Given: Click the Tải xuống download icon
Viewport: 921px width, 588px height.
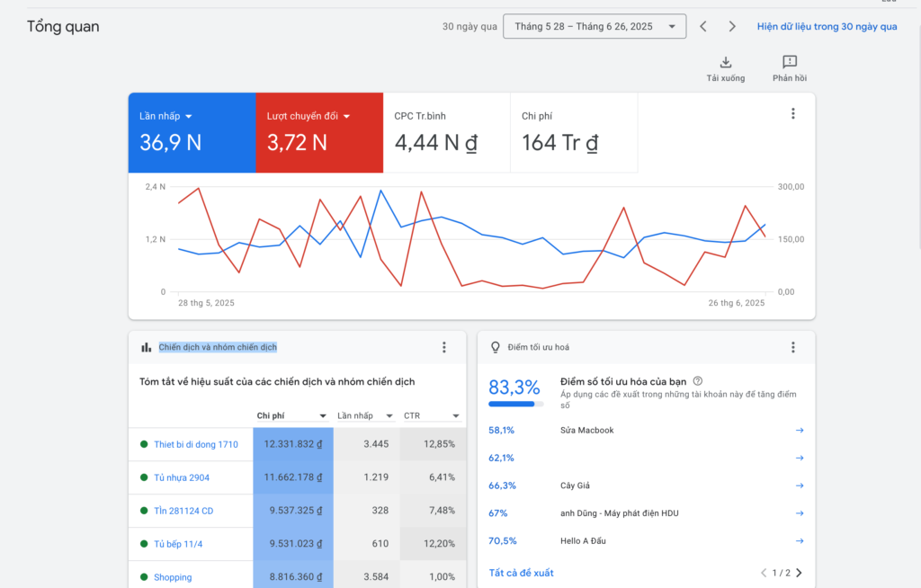Looking at the screenshot, I should 726,62.
